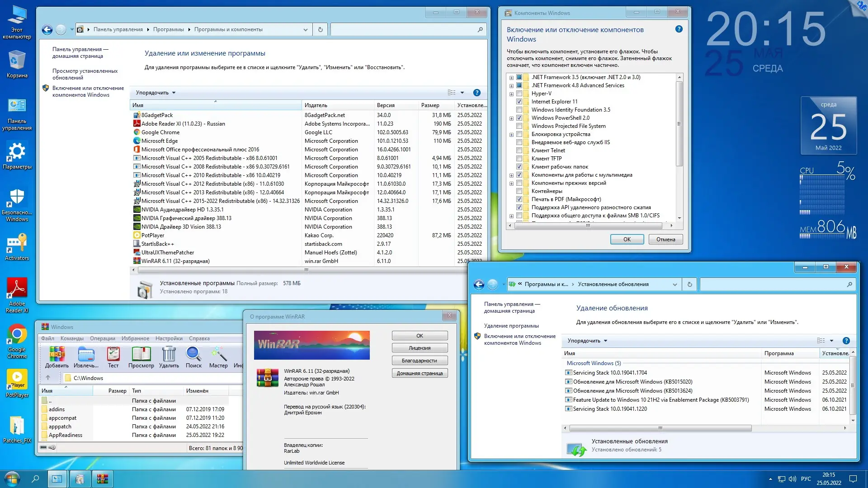The image size is (868, 488).
Task: Click WinRAR View (Просмотр) book icon
Action: pos(141,355)
